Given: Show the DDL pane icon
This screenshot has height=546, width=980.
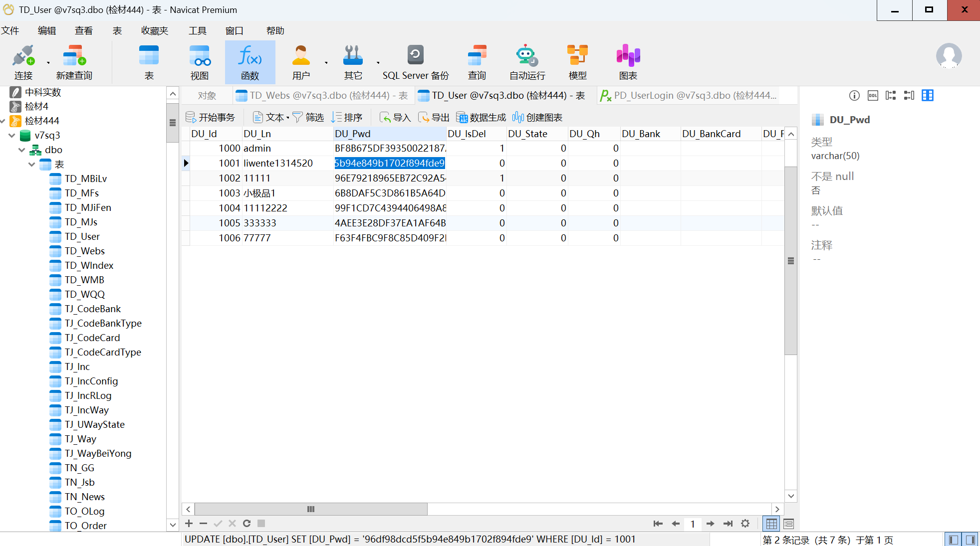Looking at the screenshot, I should 873,95.
